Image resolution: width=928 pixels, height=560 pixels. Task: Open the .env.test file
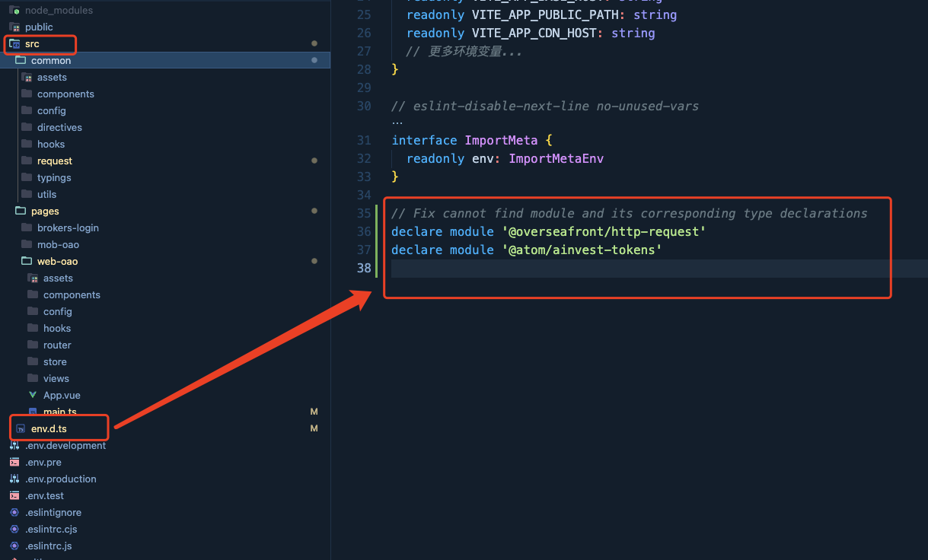45,495
